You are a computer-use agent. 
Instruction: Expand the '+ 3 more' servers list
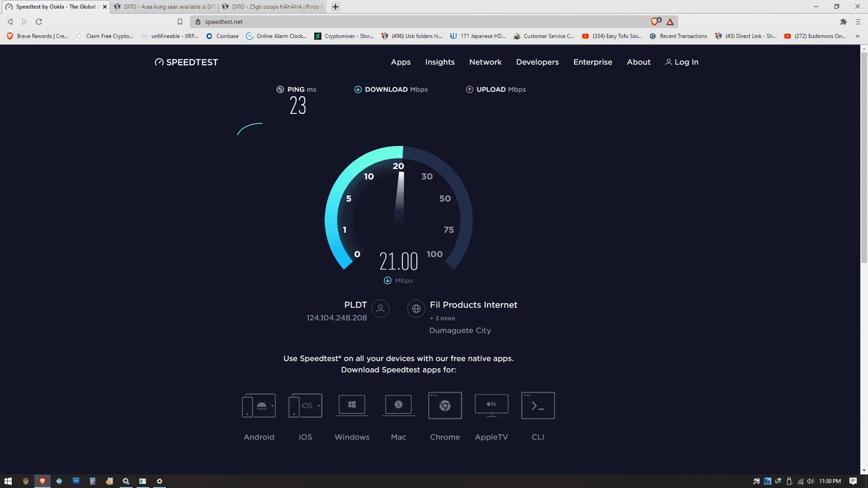click(x=443, y=319)
